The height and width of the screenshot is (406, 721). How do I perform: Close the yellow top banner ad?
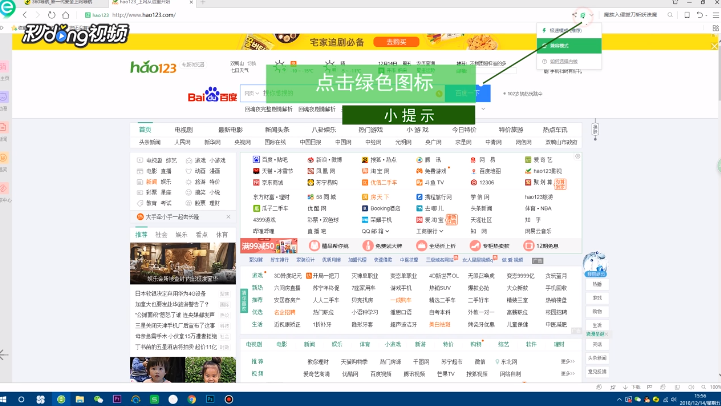point(714,46)
